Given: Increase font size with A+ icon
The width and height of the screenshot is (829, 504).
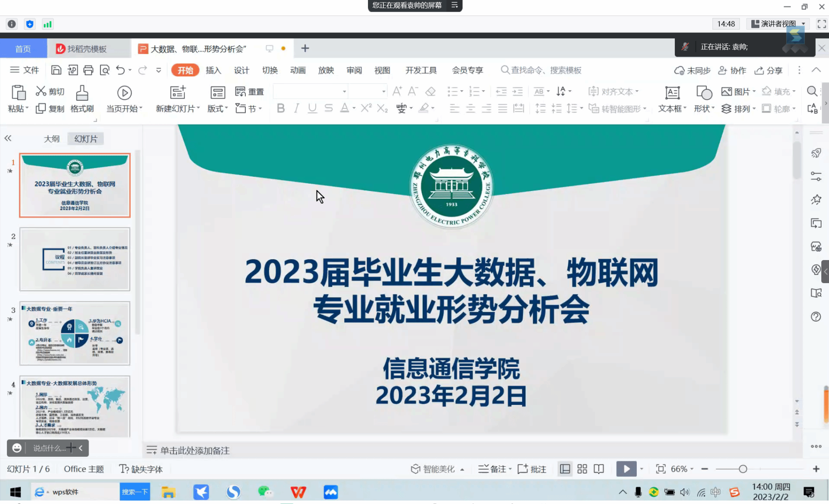Looking at the screenshot, I should [x=397, y=91].
